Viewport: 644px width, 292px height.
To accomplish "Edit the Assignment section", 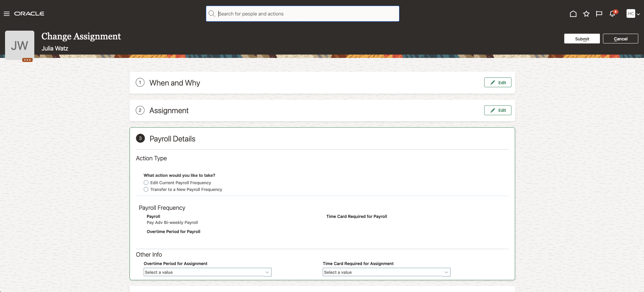I will (498, 110).
